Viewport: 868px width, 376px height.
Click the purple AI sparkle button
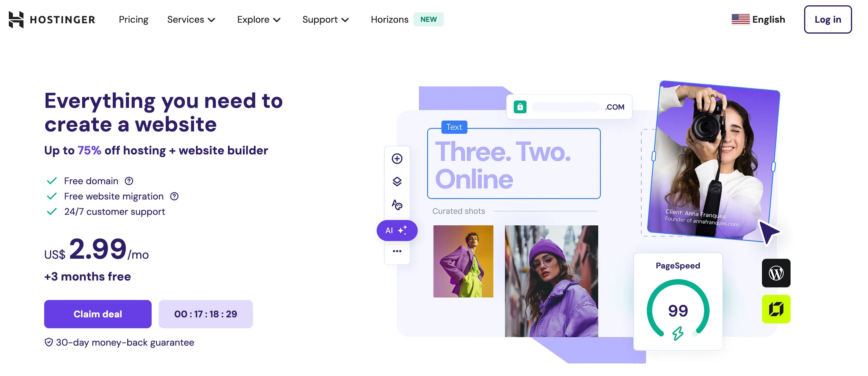pyautogui.click(x=397, y=231)
